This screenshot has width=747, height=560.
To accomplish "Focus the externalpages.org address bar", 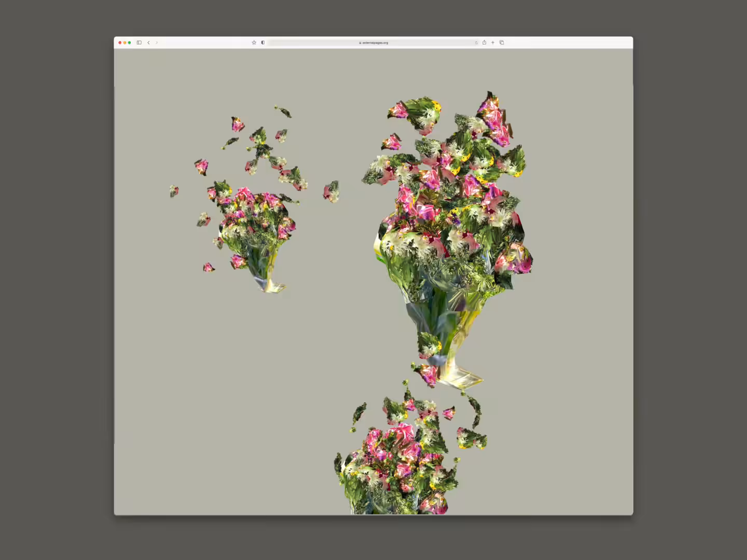I will [374, 43].
